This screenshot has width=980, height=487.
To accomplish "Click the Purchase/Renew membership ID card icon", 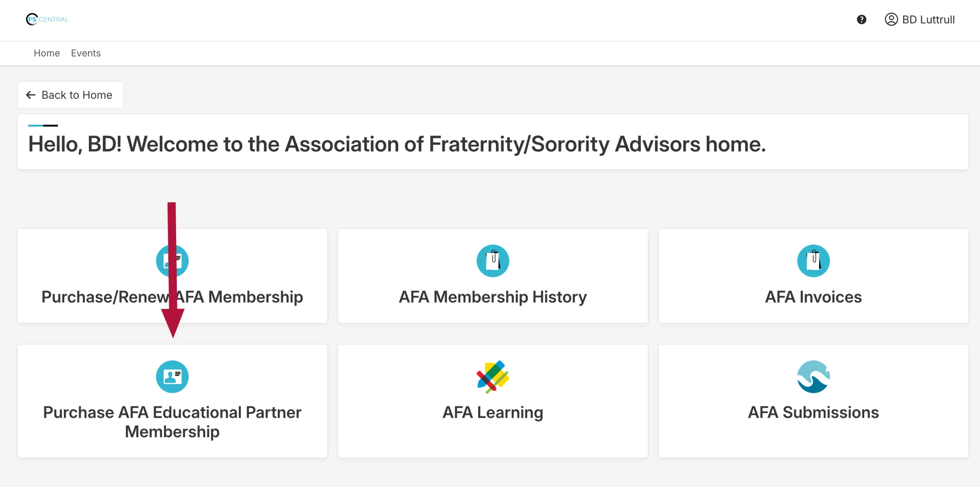I will 172,261.
